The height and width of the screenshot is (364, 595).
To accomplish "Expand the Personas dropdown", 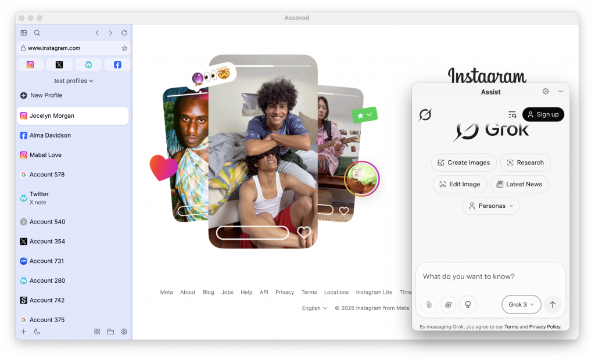I will click(x=490, y=206).
